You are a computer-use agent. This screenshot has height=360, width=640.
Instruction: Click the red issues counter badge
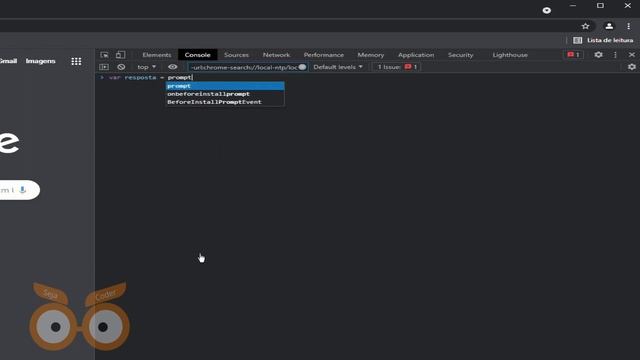pyautogui.click(x=573, y=55)
